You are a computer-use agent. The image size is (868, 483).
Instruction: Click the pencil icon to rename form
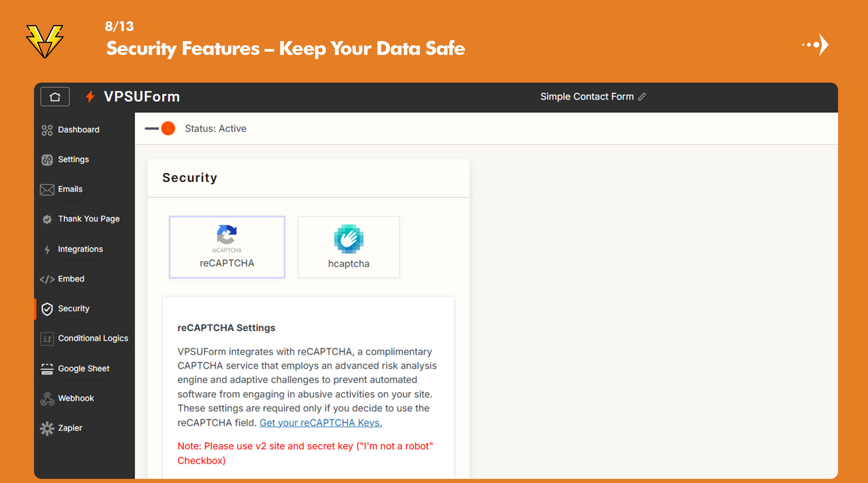pyautogui.click(x=642, y=97)
